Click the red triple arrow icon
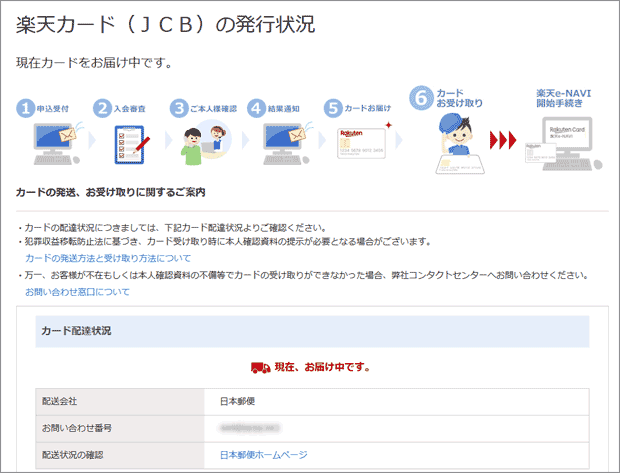Image resolution: width=620 pixels, height=473 pixels. tap(503, 140)
